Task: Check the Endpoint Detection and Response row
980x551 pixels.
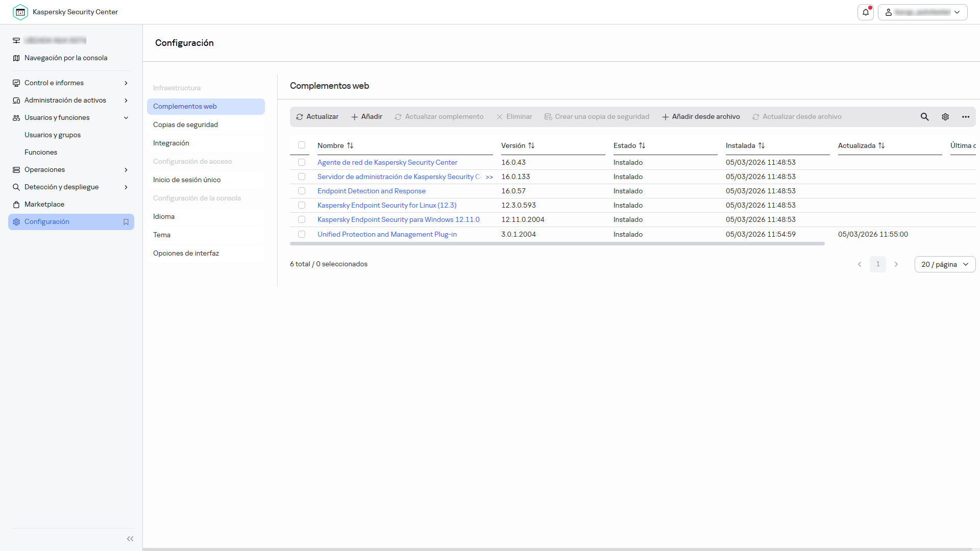Action: pos(302,191)
